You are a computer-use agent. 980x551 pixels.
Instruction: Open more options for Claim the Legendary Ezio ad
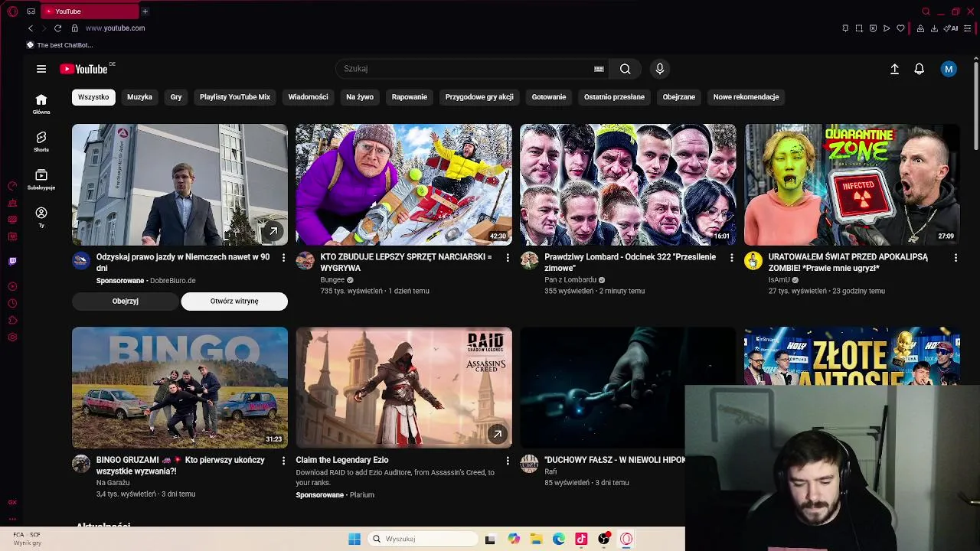point(508,461)
